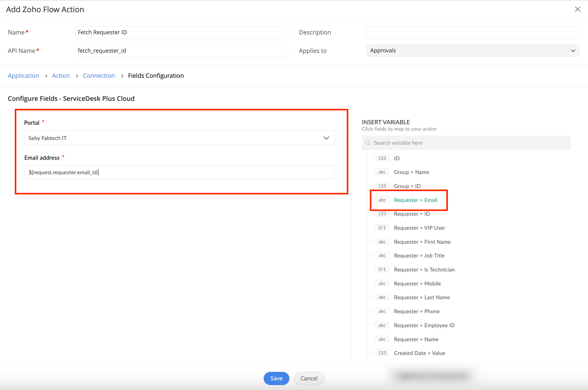The image size is (588, 390).
Task: Close the Add Zoho Flow Action dialog
Action: tap(577, 9)
